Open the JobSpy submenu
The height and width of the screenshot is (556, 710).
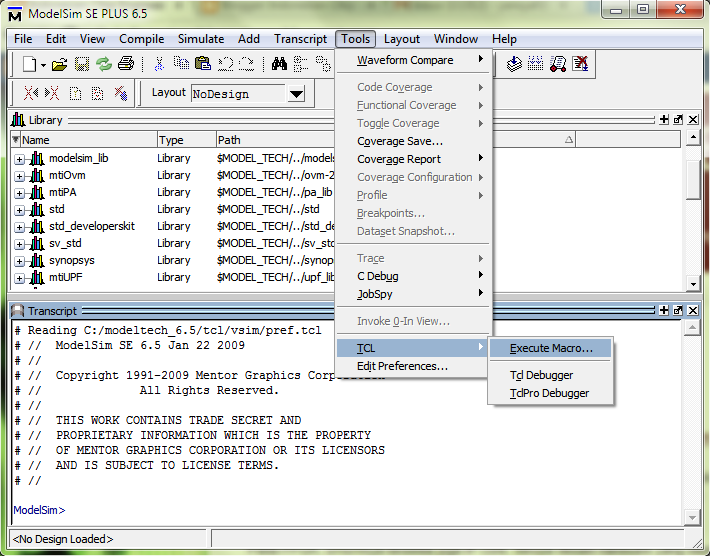[x=413, y=294]
